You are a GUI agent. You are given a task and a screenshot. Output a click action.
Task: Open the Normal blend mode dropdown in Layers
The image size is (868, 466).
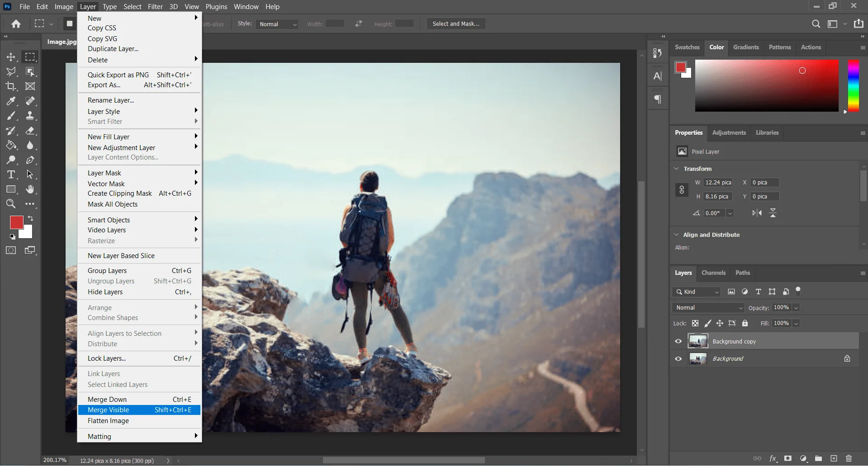click(708, 307)
